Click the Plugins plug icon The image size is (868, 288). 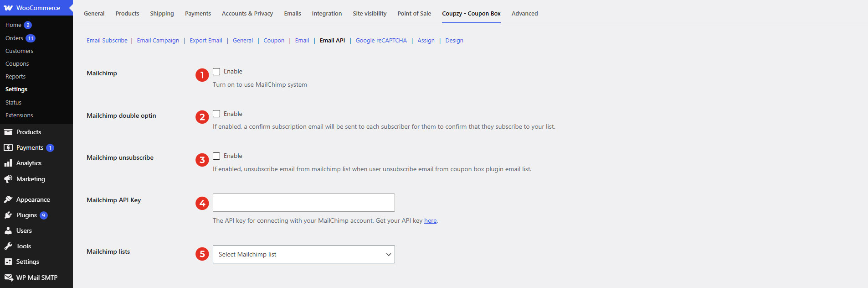pyautogui.click(x=8, y=215)
